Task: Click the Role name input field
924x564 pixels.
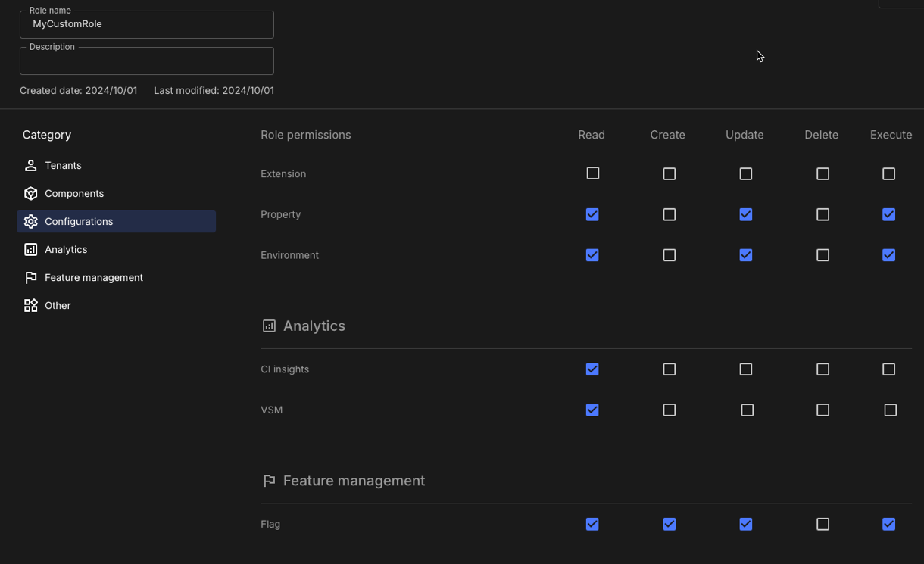Action: click(x=147, y=24)
